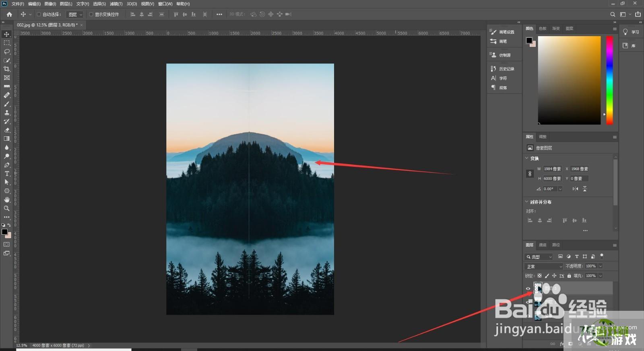Toggle lock transparent pixels
Viewport: 644px width, 351px height.
[x=539, y=276]
